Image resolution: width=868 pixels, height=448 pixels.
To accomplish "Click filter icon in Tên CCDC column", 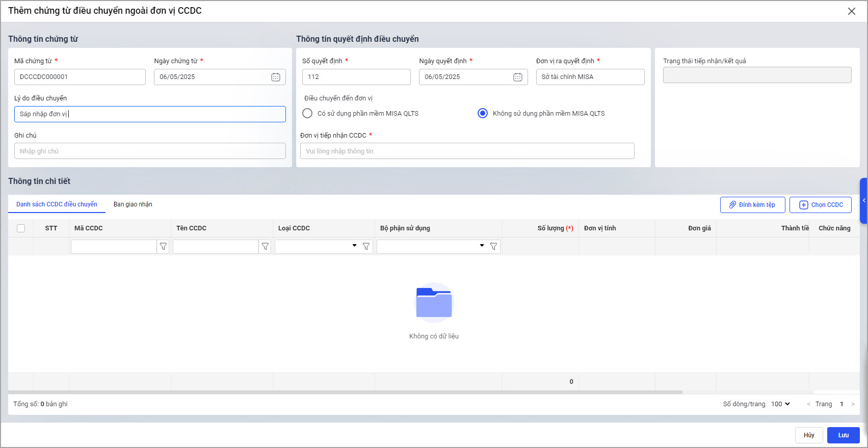I will tap(265, 247).
